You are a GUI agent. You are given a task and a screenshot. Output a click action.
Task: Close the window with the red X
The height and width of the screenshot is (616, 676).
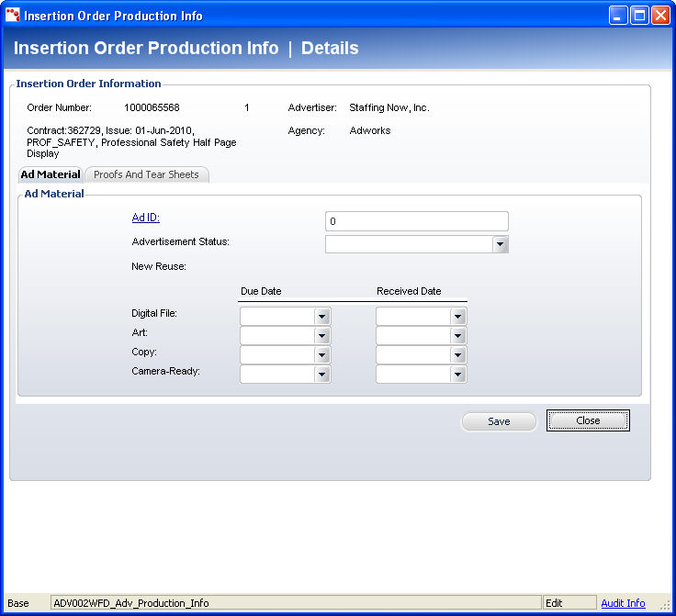660,16
